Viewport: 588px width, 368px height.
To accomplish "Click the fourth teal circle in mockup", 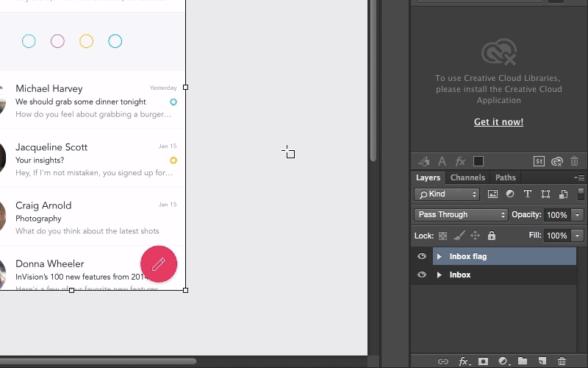I will (115, 41).
